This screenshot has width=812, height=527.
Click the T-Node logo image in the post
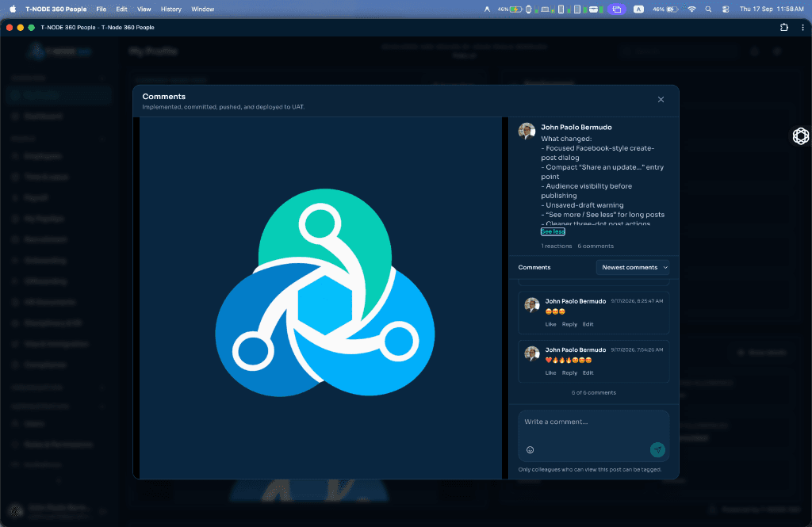(x=324, y=292)
